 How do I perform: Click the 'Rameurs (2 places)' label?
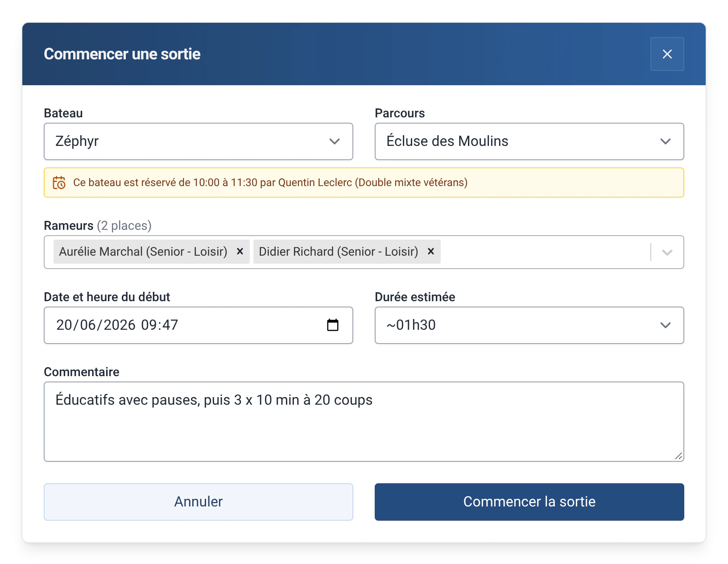pos(98,226)
